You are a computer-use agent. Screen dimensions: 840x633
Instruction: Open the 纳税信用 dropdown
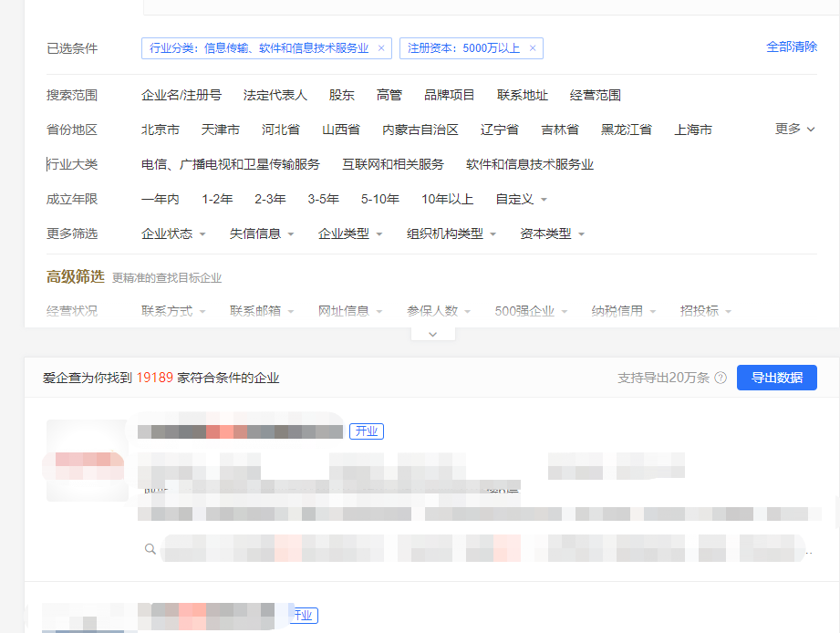[617, 310]
